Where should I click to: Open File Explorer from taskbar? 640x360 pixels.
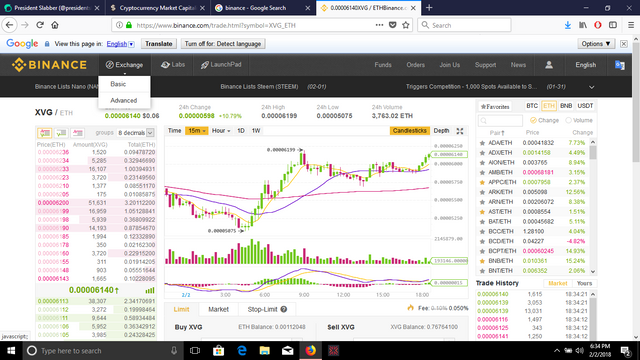[x=264, y=351]
